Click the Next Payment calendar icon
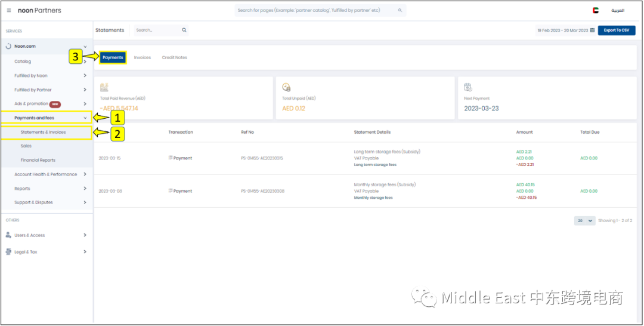 click(468, 87)
